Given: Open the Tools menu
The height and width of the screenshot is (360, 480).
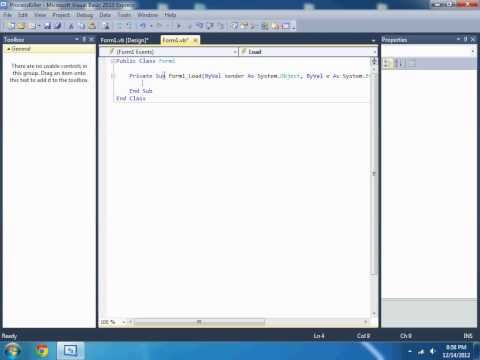Looking at the screenshot, I should click(x=125, y=15).
